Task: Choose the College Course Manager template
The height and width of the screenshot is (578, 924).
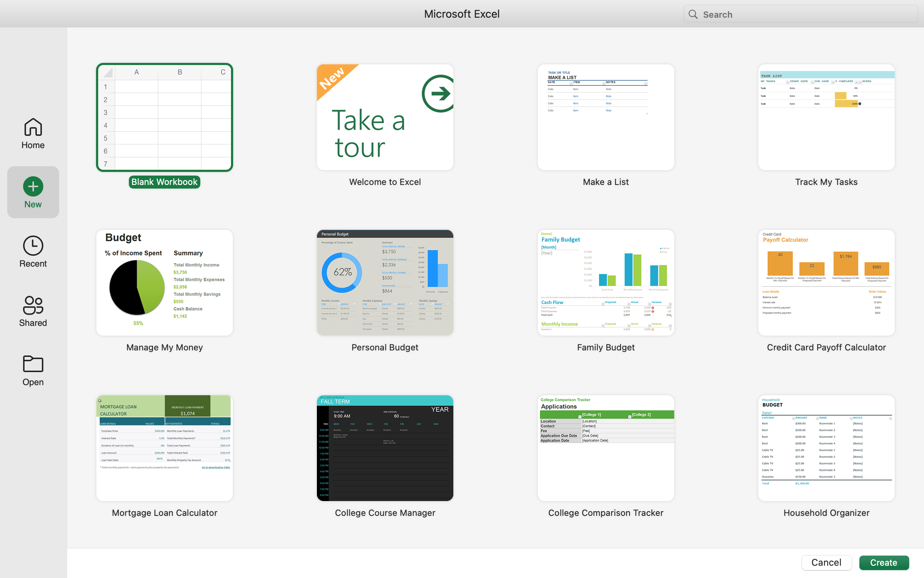Action: pos(385,448)
